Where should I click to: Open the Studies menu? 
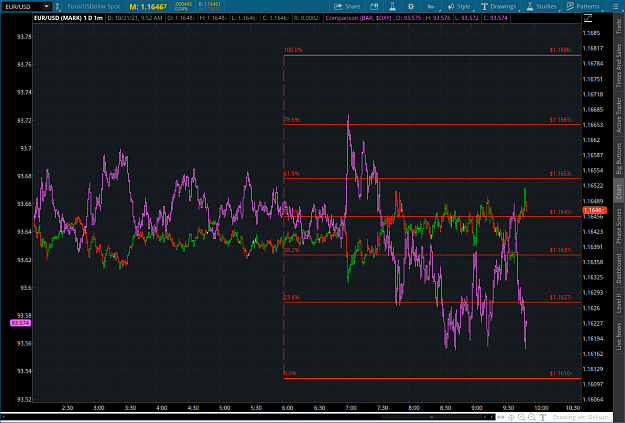[x=541, y=6]
